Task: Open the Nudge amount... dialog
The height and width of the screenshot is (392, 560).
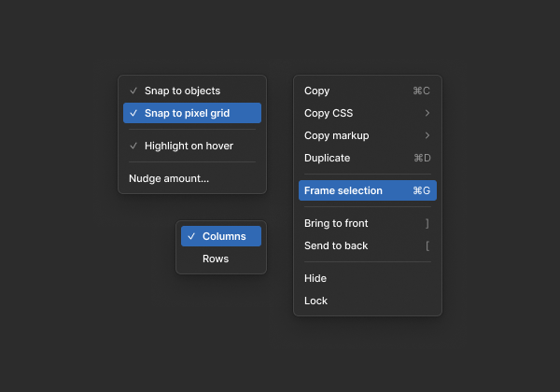Action: 169,178
